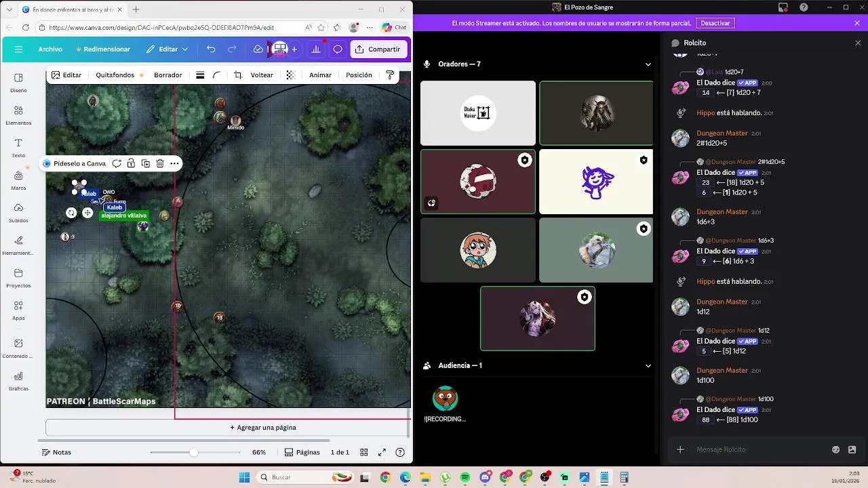Lock the selected element
Screen dimensions: 868x488
pos(131,163)
